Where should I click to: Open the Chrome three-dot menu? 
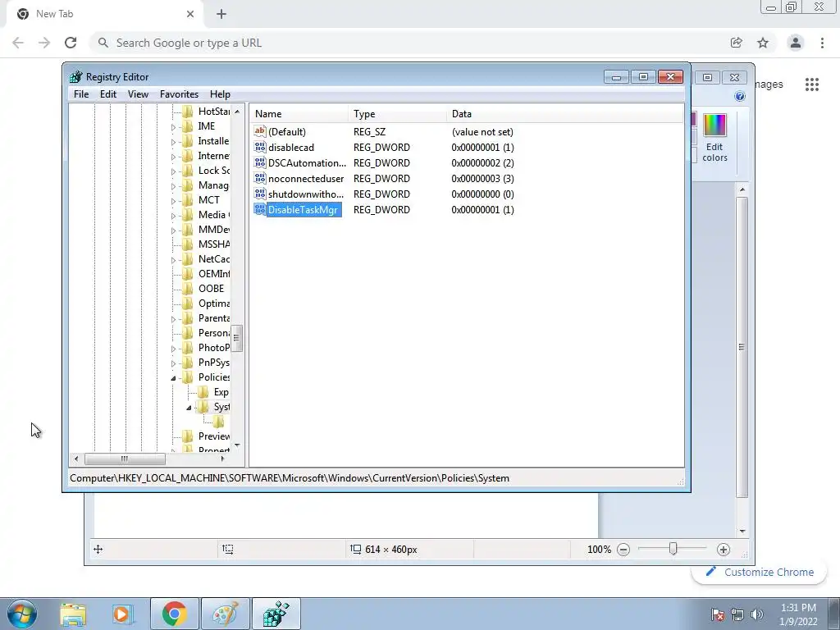(822, 43)
